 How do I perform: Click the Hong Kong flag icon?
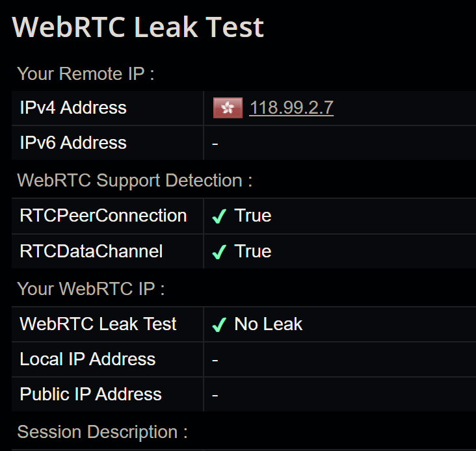coord(228,108)
